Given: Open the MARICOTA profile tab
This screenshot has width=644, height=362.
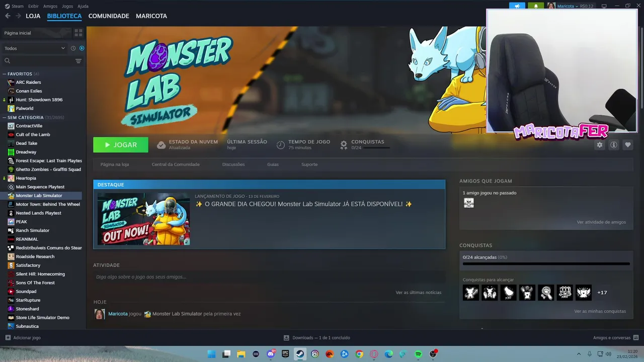Looking at the screenshot, I should coord(151,16).
